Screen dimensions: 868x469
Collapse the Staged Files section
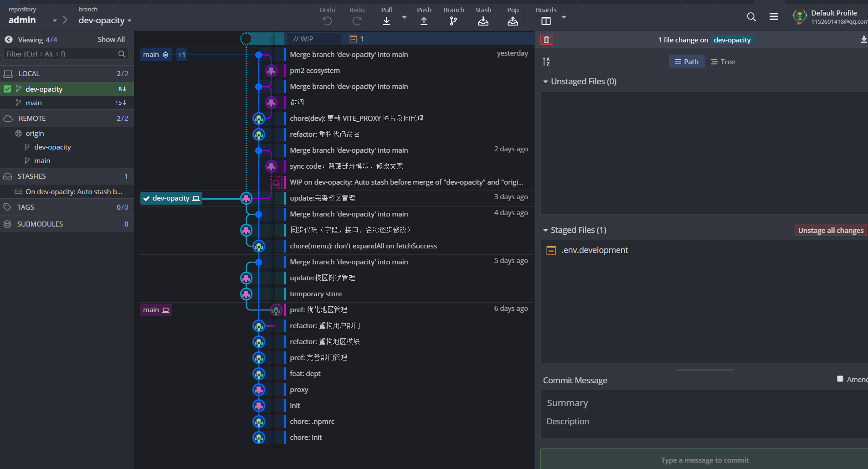pos(545,230)
